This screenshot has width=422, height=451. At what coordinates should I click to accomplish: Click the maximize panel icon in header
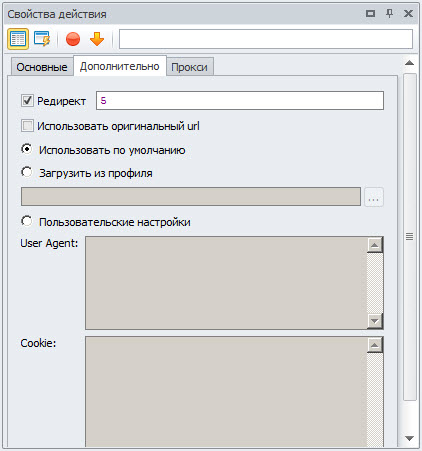[370, 14]
